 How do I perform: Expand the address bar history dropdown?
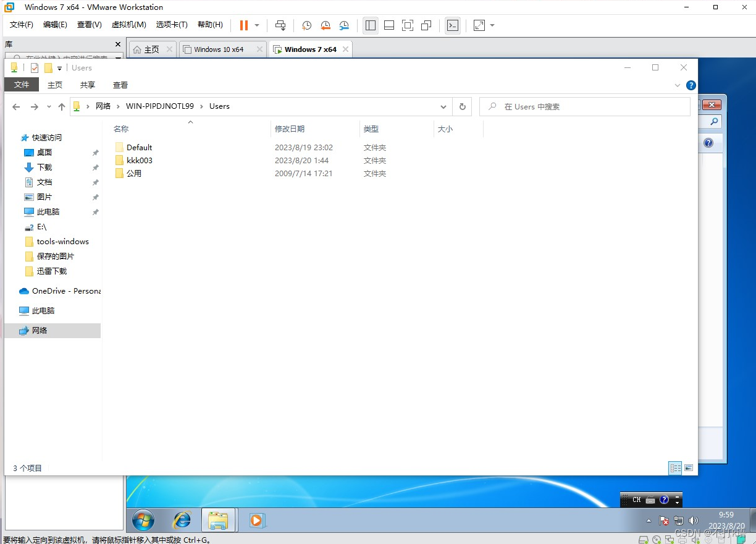pyautogui.click(x=443, y=106)
